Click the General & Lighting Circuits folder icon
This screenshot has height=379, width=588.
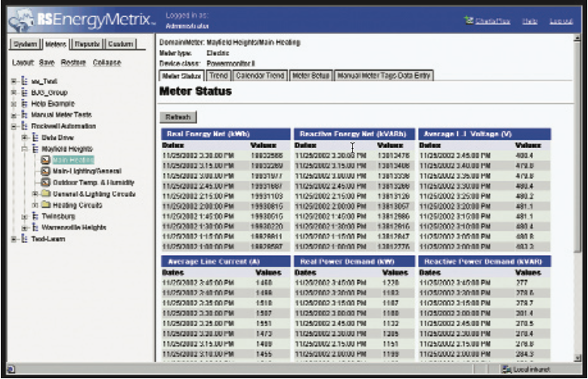[45, 193]
